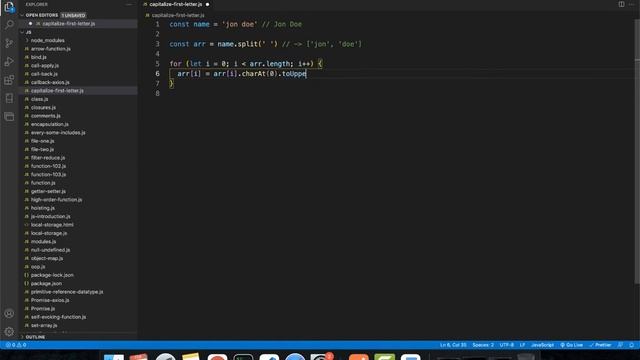The height and width of the screenshot is (360, 640).
Task: Open the Terminal app in dock
Action: coord(243,357)
